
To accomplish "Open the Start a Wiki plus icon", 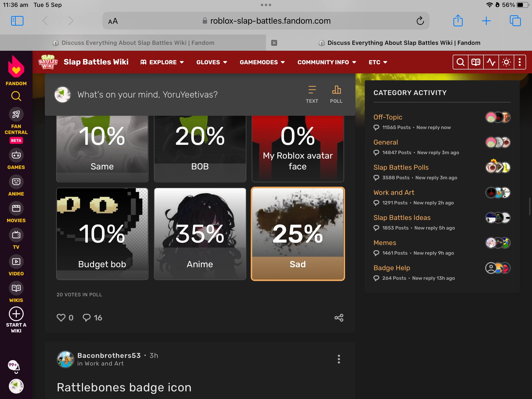I will (x=16, y=314).
